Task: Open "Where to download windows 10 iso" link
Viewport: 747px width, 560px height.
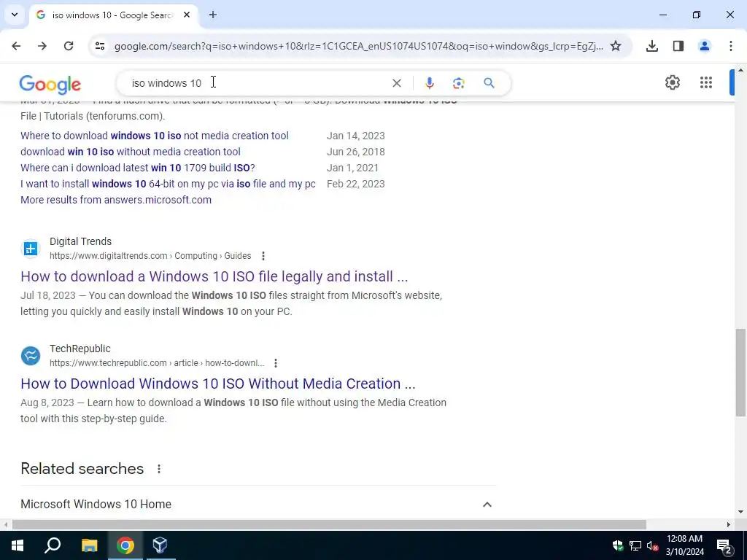Action: 155,136
